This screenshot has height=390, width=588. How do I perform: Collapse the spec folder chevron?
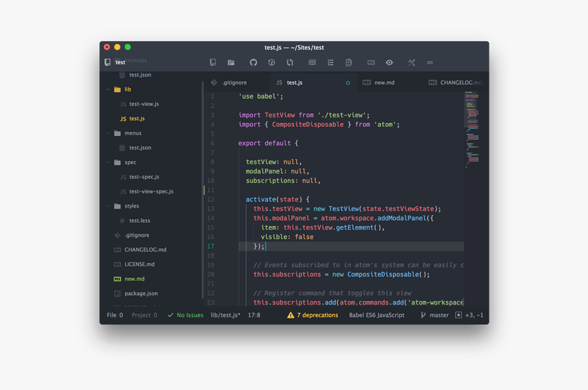coord(108,163)
